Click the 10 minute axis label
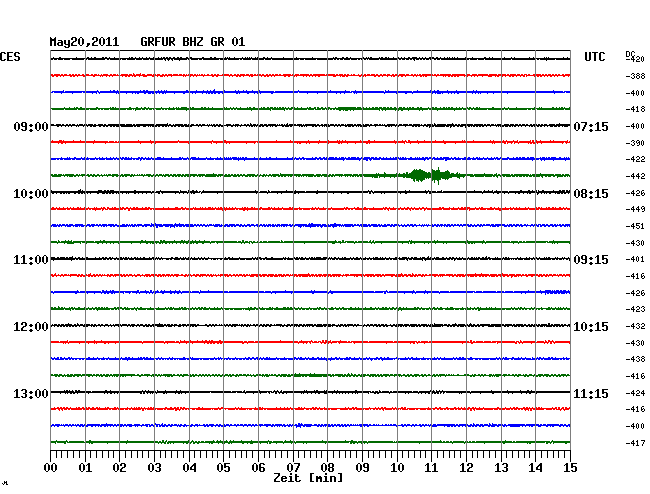 397,468
